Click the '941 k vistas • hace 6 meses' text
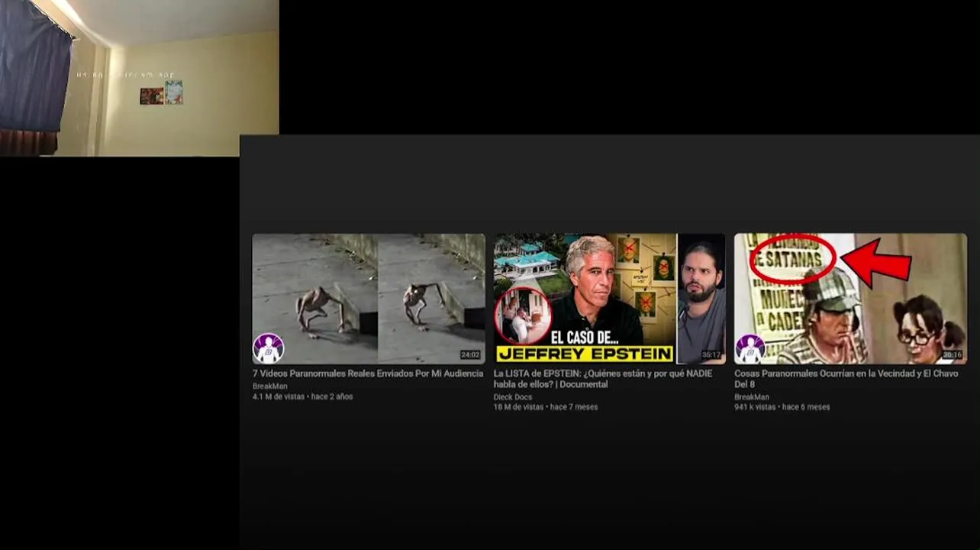This screenshot has height=550, width=980. [x=782, y=407]
